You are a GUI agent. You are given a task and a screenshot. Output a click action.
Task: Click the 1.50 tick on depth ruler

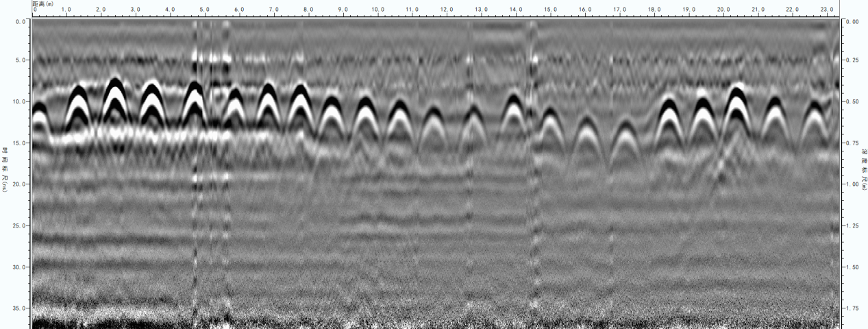(852, 267)
